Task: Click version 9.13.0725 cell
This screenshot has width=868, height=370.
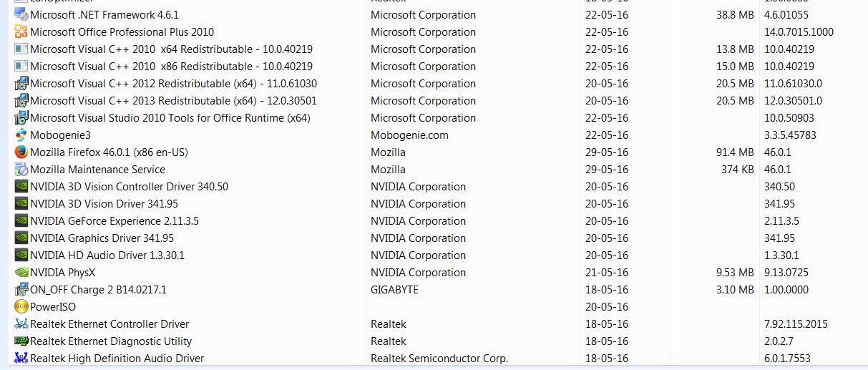Action: [x=786, y=272]
